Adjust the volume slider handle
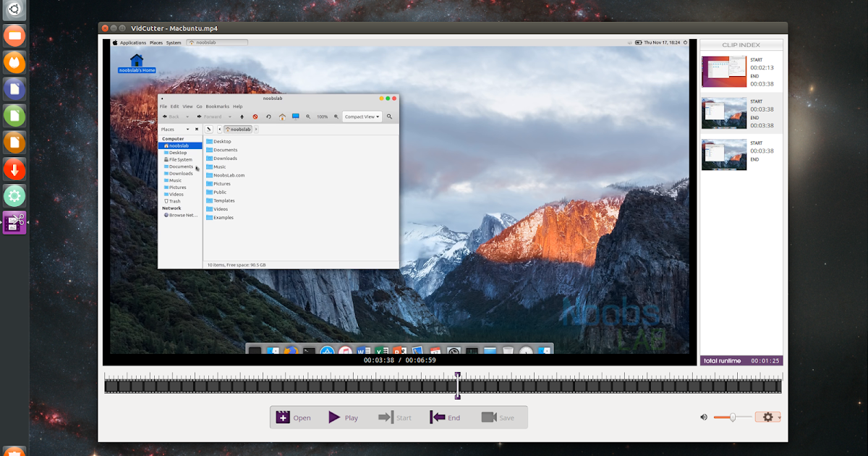 pos(733,417)
